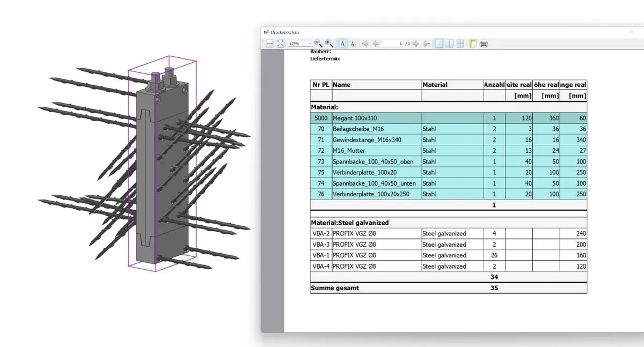Click the printer icon to print
The height and width of the screenshot is (347, 644).
pyautogui.click(x=484, y=43)
